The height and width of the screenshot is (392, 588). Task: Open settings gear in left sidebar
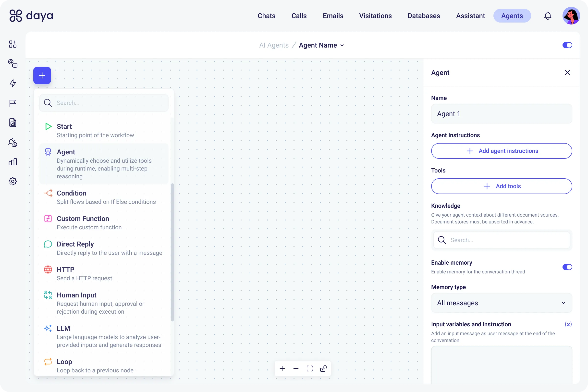click(13, 181)
